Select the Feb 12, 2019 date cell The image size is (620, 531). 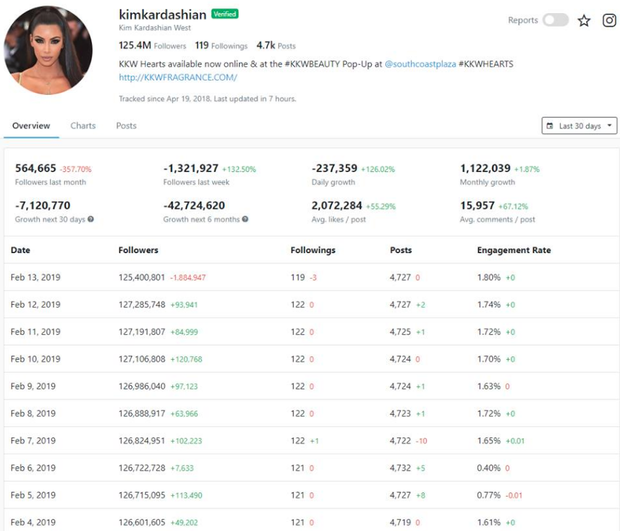36,304
